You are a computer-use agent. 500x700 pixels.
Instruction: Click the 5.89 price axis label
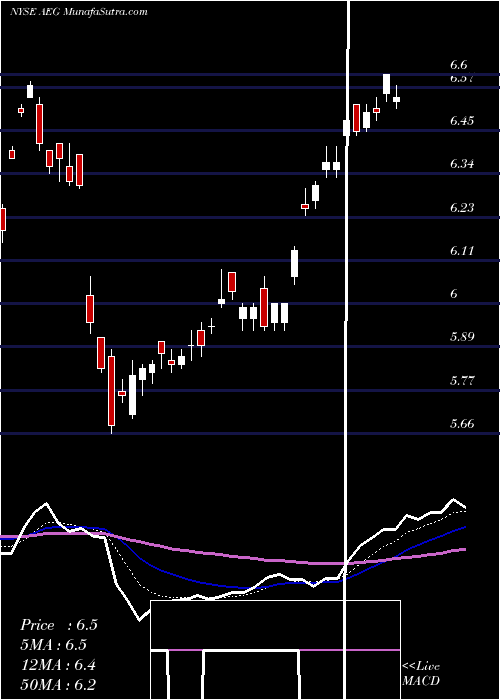pyautogui.click(x=462, y=337)
